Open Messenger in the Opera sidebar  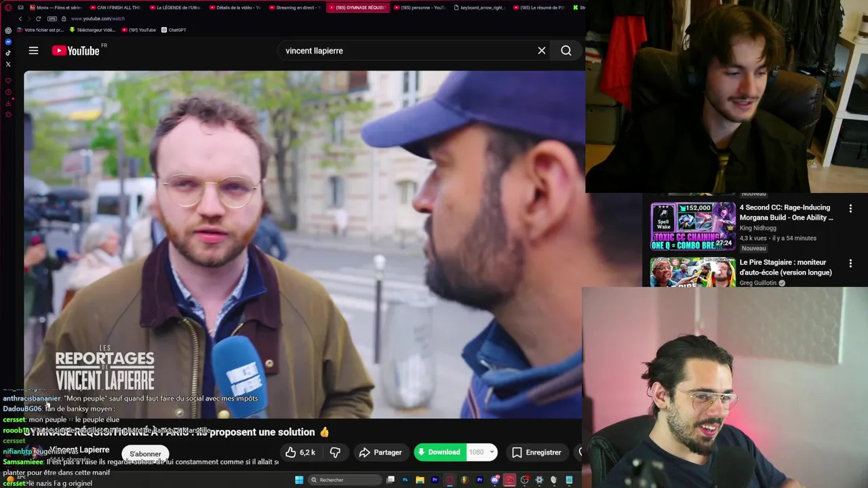(8, 42)
